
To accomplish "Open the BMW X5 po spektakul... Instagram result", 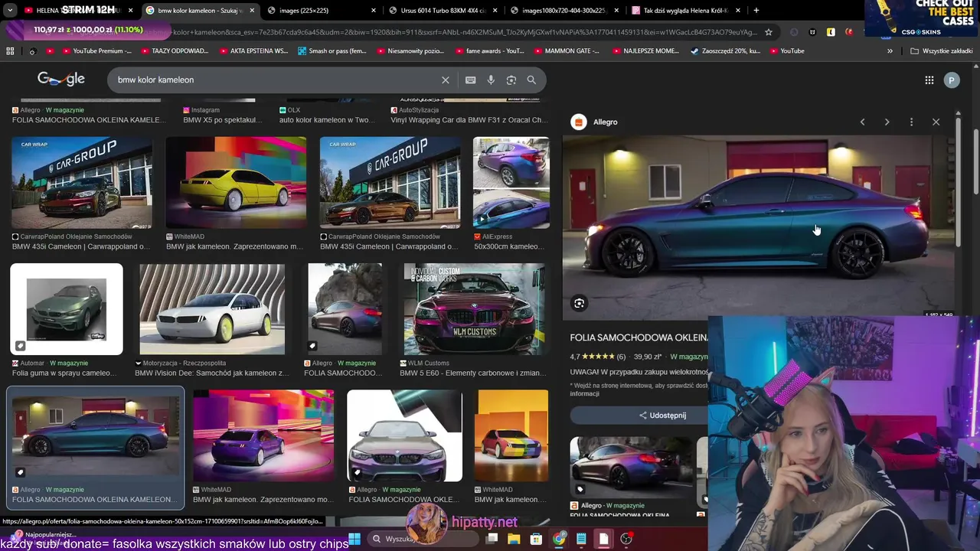I will (223, 119).
